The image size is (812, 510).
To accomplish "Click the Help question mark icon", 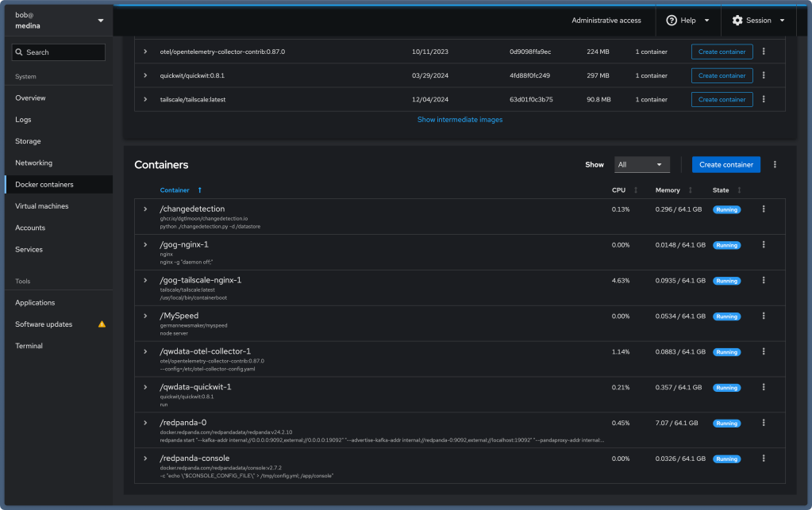I will tap(672, 21).
